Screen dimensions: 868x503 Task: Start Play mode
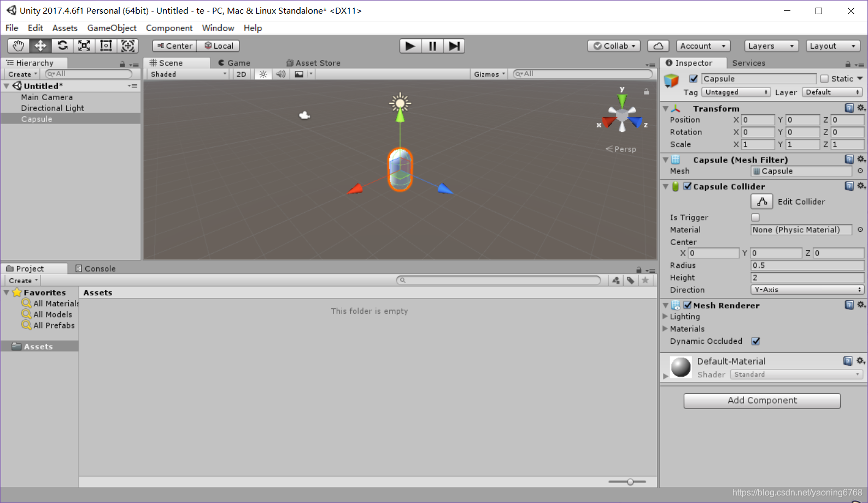click(410, 46)
